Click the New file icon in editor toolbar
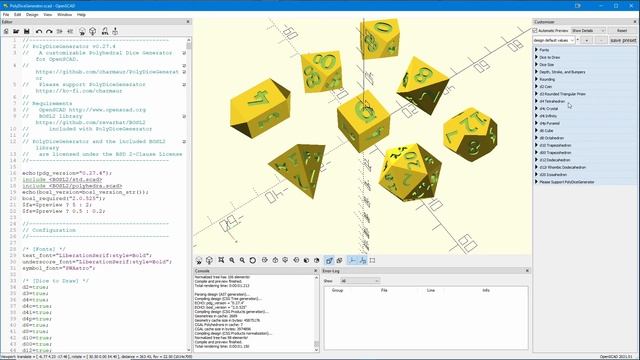640x360 pixels. click(6, 31)
